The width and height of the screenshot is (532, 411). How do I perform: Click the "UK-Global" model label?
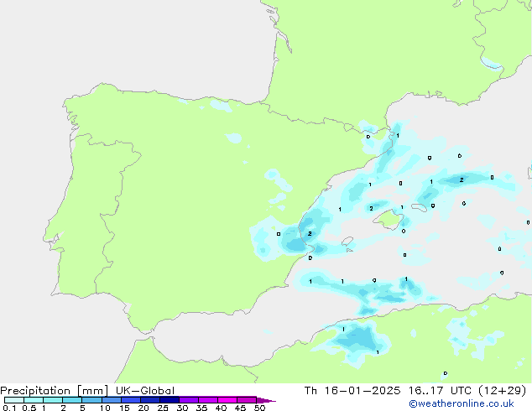click(x=145, y=391)
